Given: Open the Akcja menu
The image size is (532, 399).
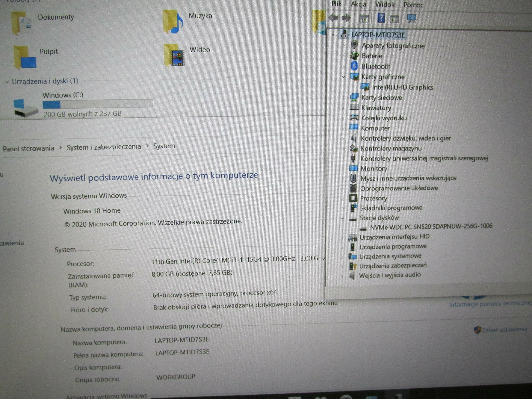Looking at the screenshot, I should tap(358, 4).
